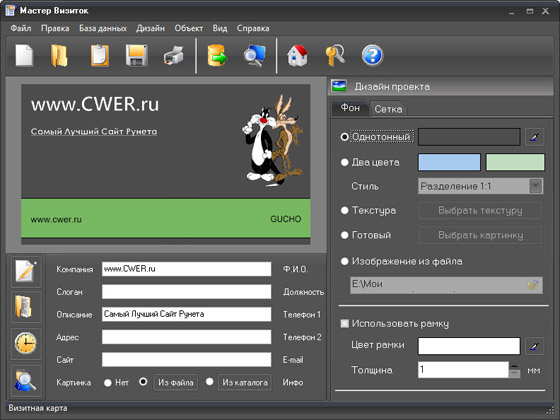Select the folder documents sidebar icon
Image resolution: width=560 pixels, height=420 pixels.
pos(26,307)
